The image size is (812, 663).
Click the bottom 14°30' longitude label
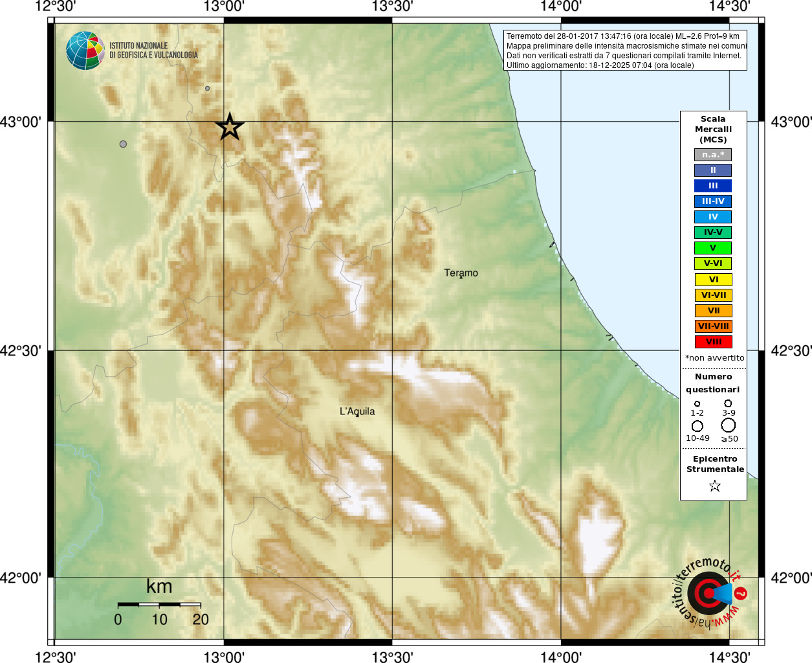pyautogui.click(x=729, y=657)
